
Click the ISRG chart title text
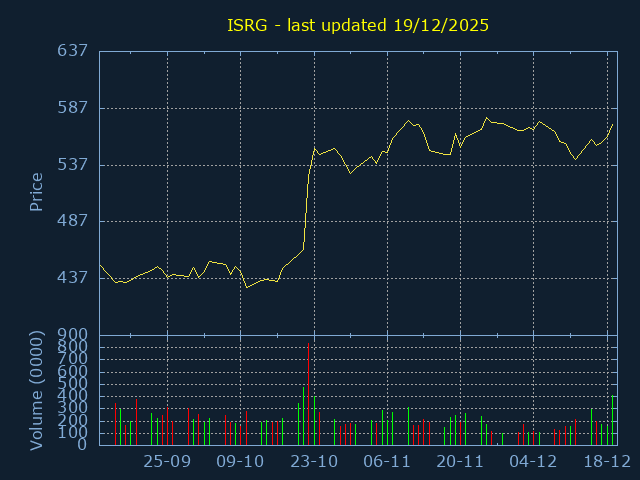356,25
